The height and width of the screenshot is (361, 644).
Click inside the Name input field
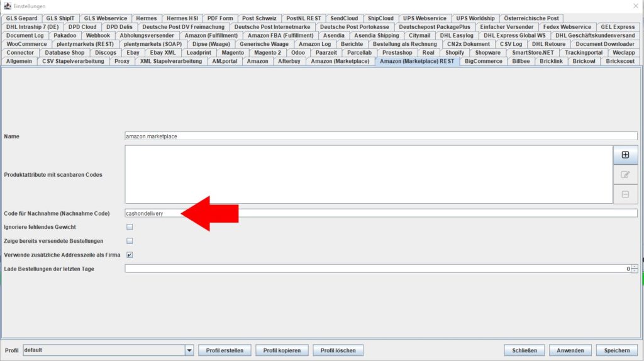click(380, 136)
